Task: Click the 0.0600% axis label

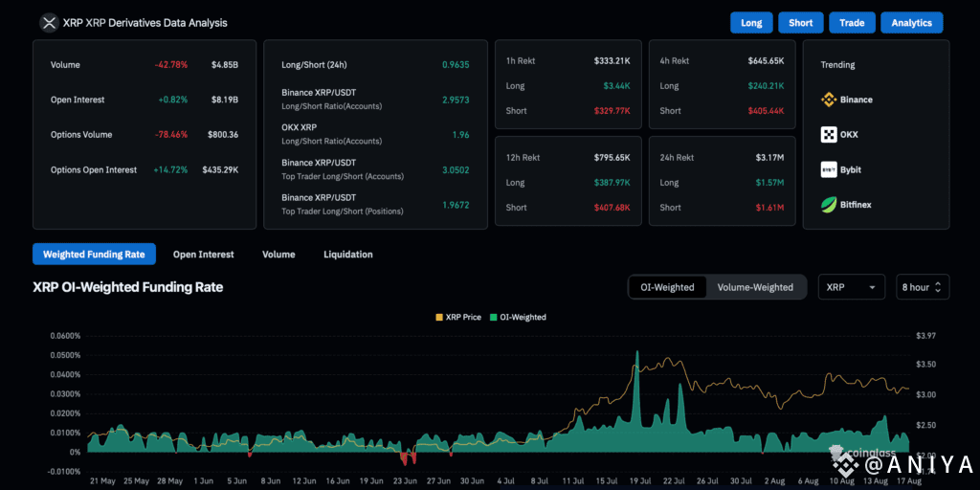Action: [x=66, y=336]
